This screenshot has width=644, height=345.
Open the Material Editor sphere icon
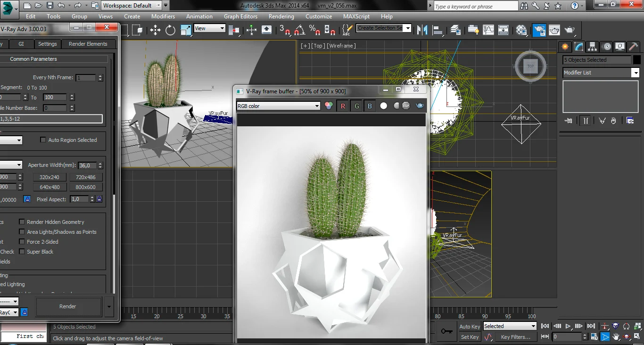(521, 30)
